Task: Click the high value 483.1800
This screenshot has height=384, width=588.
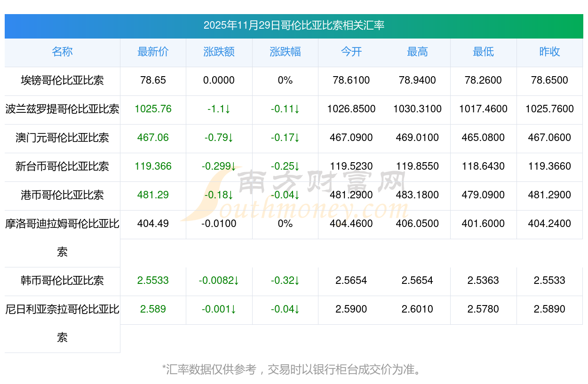Action: 417,195
